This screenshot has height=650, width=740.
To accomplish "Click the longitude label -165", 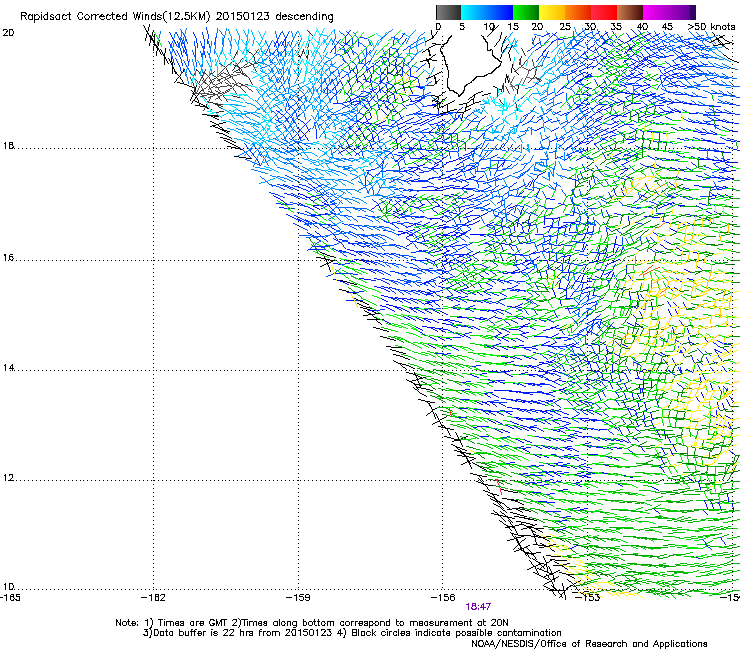I will (x=10, y=598).
